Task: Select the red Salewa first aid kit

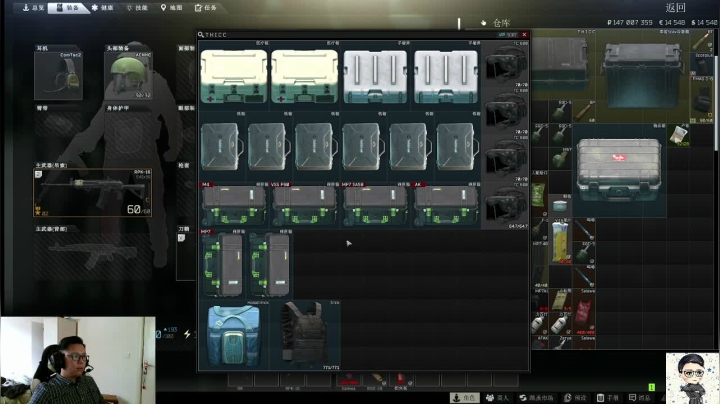Action: [x=584, y=311]
